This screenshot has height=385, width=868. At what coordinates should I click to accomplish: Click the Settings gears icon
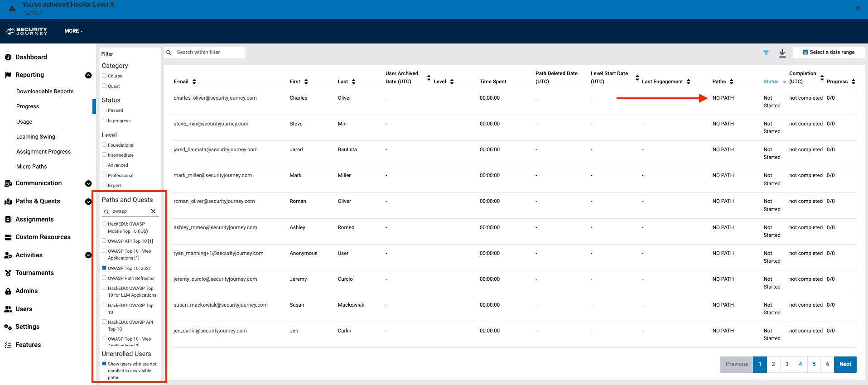(x=8, y=327)
